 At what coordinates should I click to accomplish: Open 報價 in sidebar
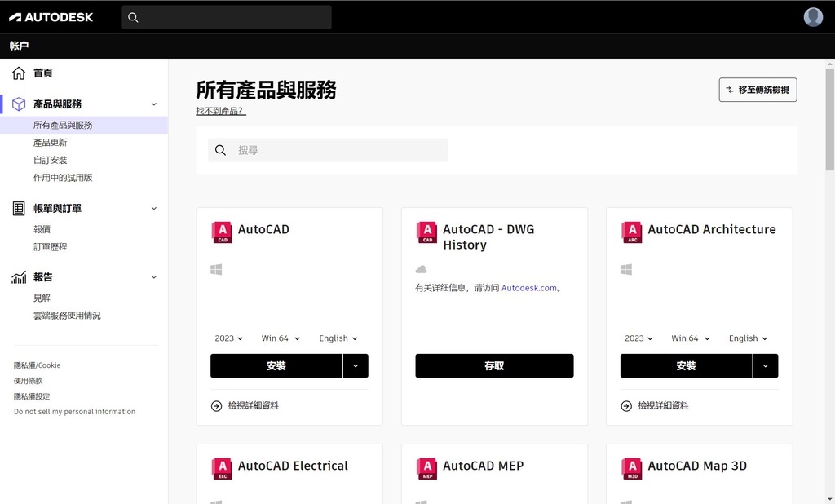pyautogui.click(x=42, y=229)
